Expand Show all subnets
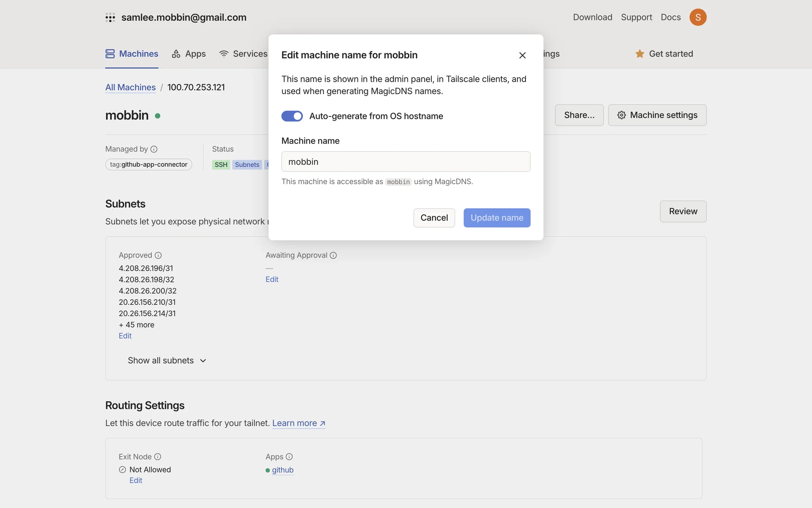812x508 pixels. pyautogui.click(x=167, y=361)
